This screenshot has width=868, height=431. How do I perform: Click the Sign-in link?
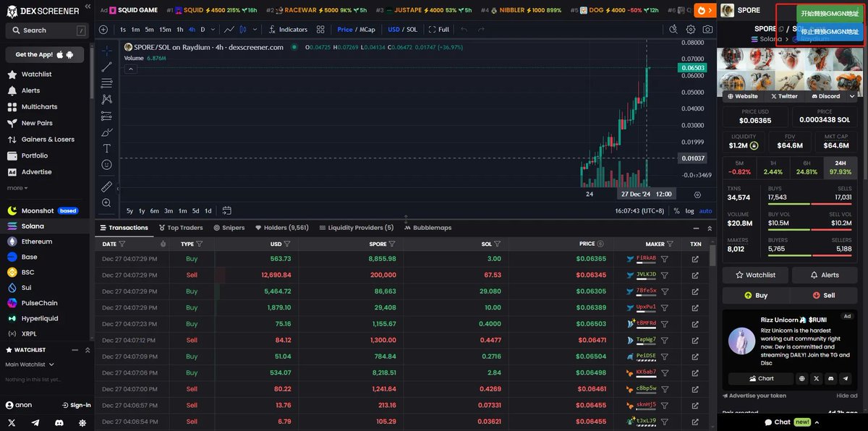click(x=76, y=405)
